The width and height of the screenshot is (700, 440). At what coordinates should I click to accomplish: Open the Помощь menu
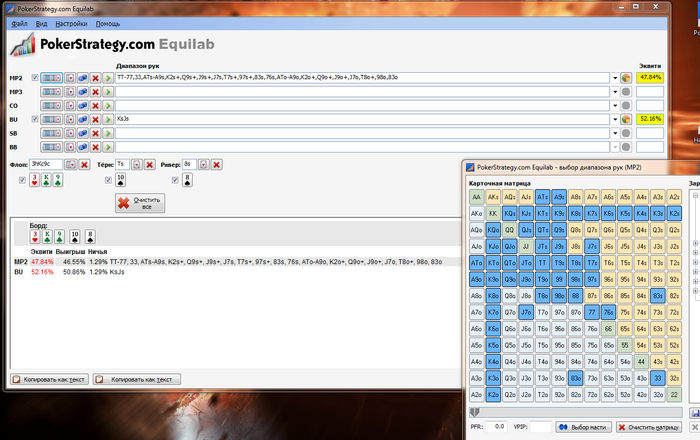108,24
